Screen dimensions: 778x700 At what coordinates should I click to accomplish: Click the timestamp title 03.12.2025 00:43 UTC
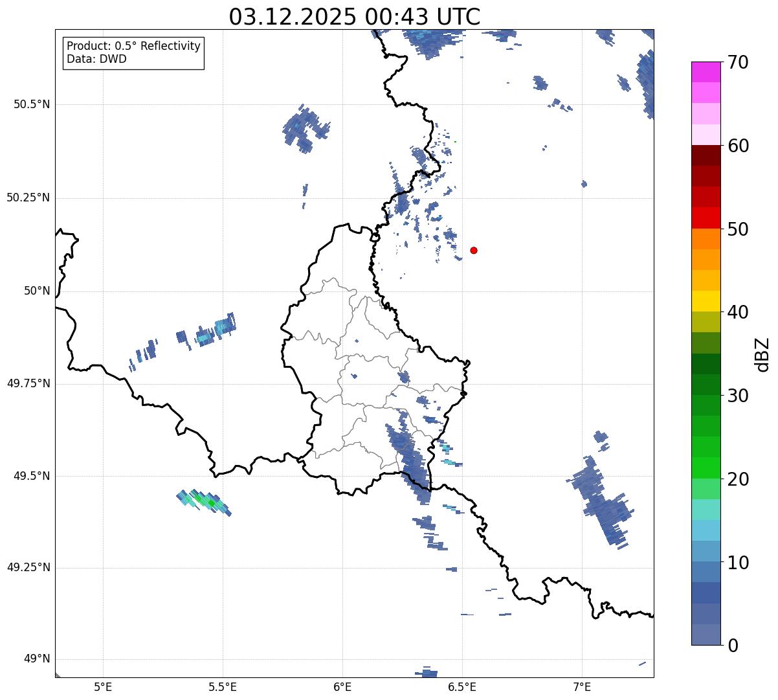point(355,17)
